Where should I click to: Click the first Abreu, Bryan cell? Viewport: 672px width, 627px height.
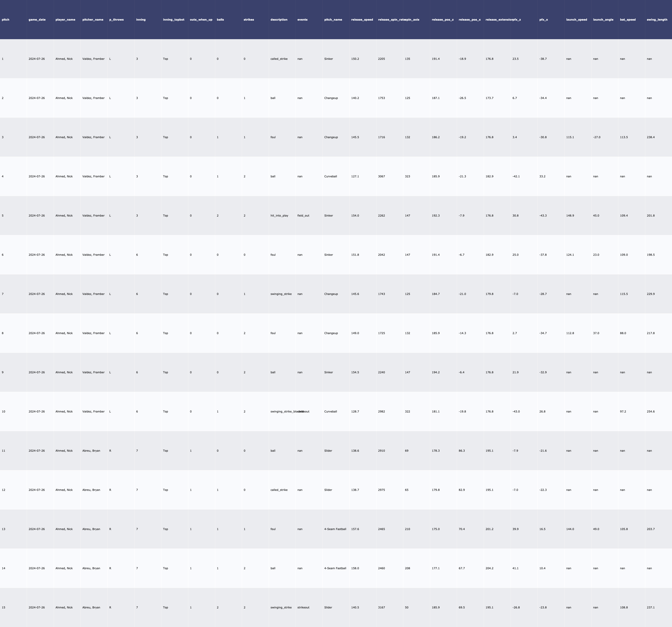[x=91, y=451]
